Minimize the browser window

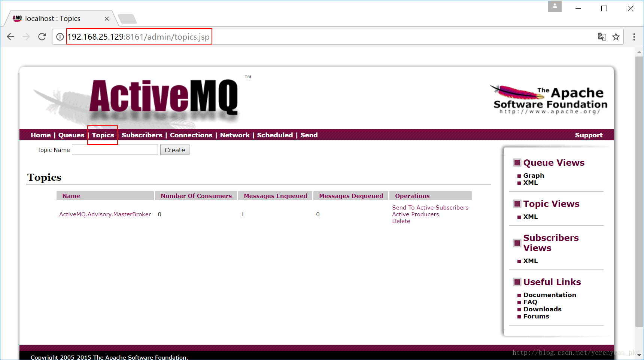[578, 8]
